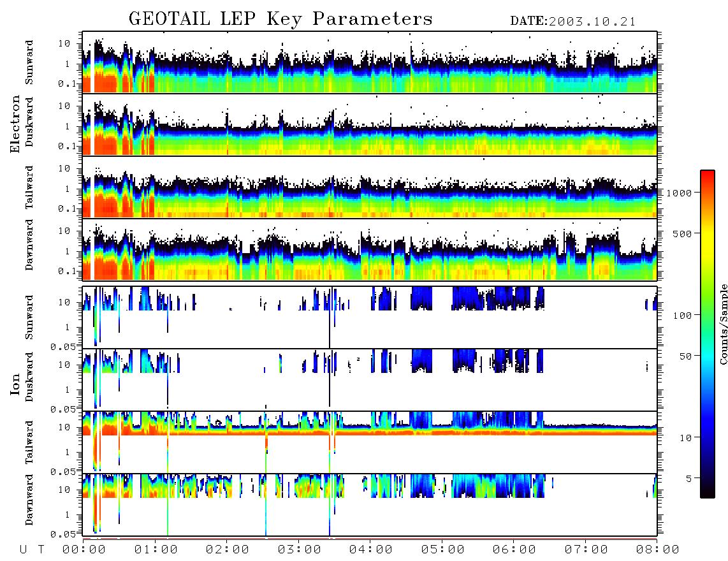Select Ion Tailward panel label

(x=29, y=442)
